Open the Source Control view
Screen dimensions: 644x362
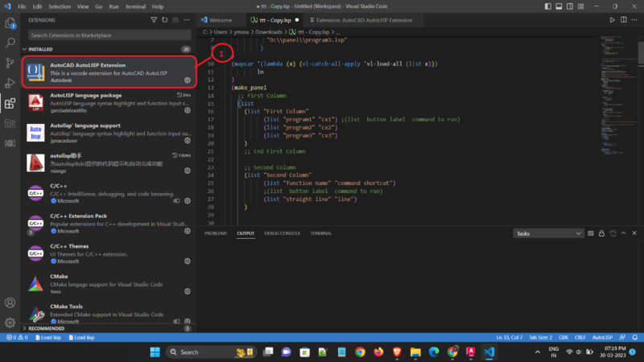(x=10, y=63)
